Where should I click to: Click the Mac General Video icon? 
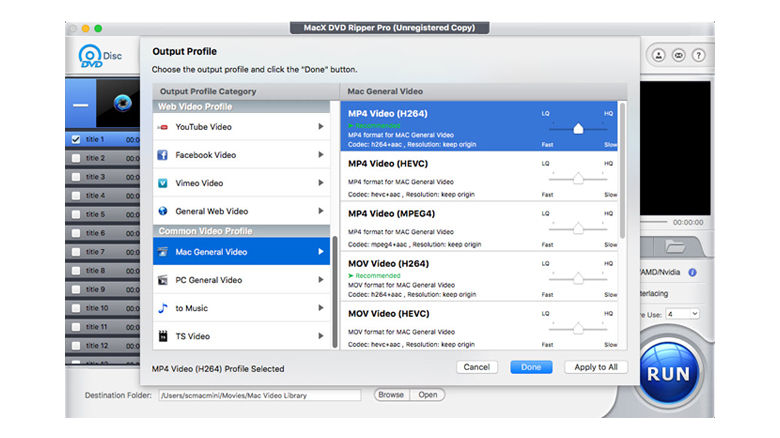[163, 252]
